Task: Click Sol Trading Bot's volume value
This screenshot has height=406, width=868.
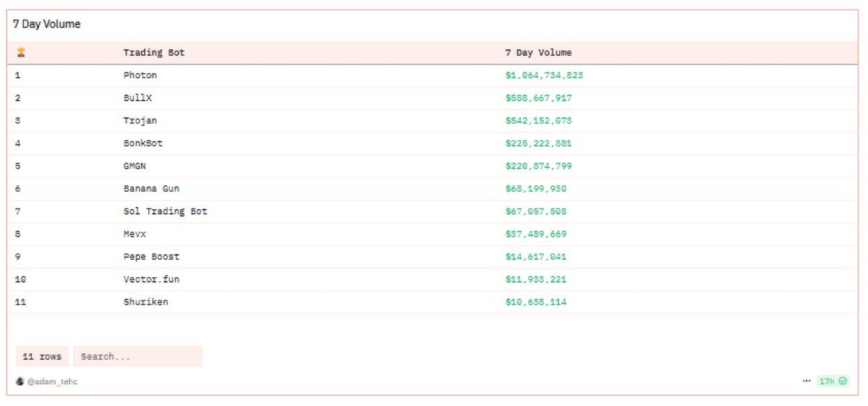Action: coord(536,211)
